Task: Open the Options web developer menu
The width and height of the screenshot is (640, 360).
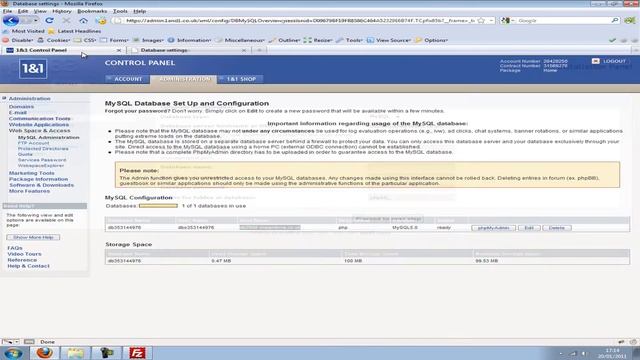Action: pyautogui.click(x=431, y=40)
